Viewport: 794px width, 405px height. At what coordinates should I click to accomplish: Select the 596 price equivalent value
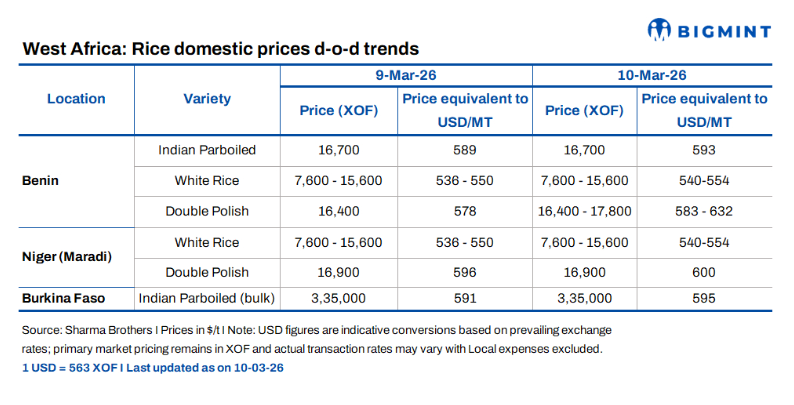pyautogui.click(x=464, y=270)
